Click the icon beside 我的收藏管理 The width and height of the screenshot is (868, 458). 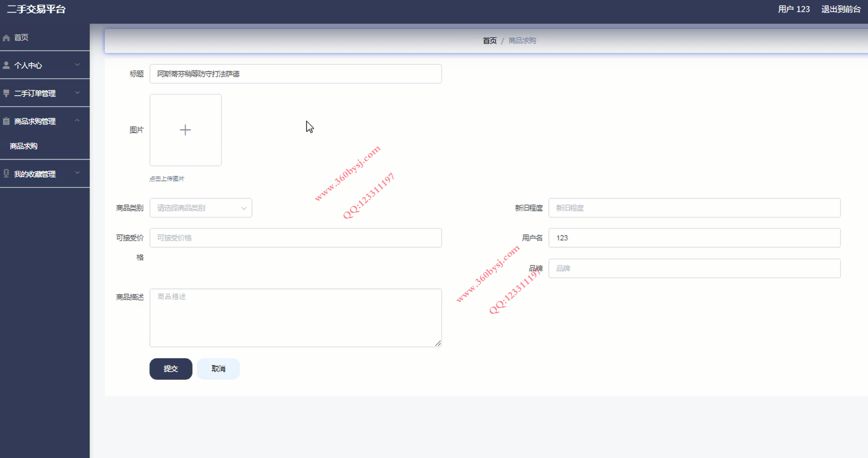[x=6, y=174]
